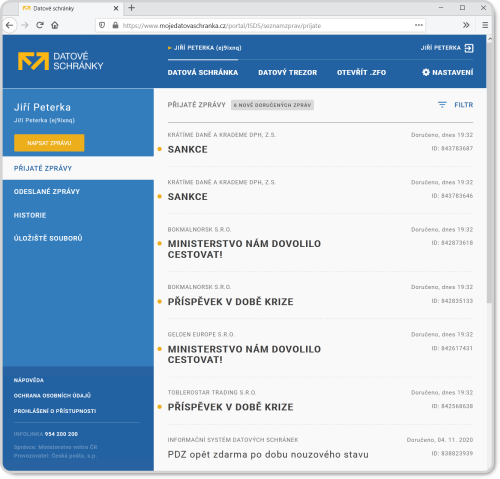Click the Přijaté zprávy page heading

pyautogui.click(x=197, y=105)
